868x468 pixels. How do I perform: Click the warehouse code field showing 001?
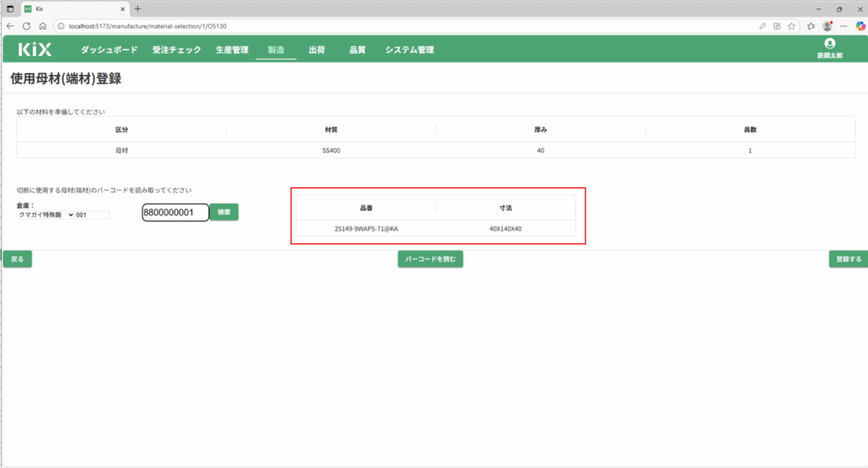[x=92, y=215]
